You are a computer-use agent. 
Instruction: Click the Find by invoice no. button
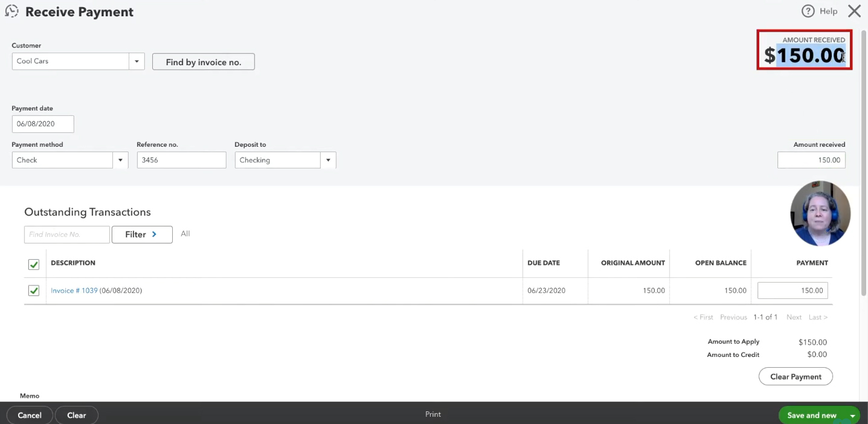point(204,62)
